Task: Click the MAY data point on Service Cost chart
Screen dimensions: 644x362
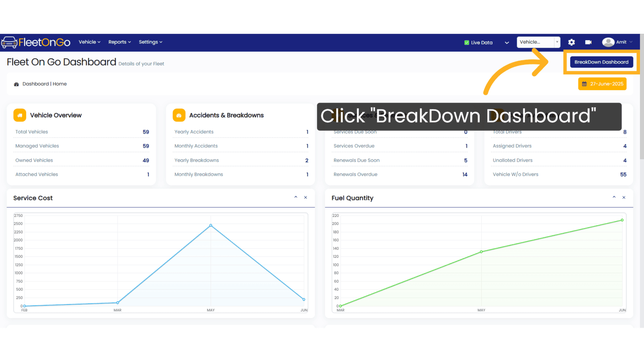Action: [x=211, y=225]
